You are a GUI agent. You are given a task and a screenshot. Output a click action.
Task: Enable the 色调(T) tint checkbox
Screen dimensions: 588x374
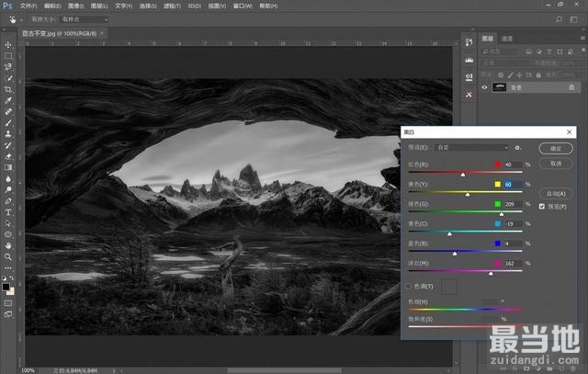pyautogui.click(x=410, y=287)
